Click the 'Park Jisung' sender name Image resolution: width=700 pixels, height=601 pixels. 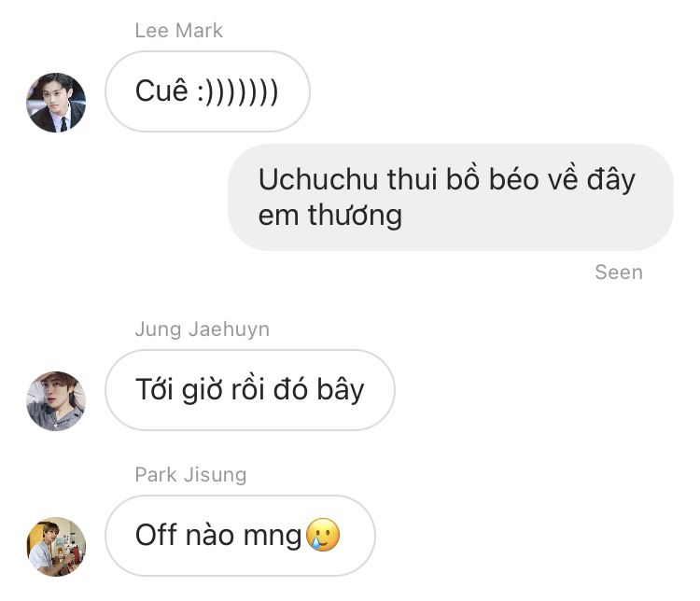pos(190,475)
